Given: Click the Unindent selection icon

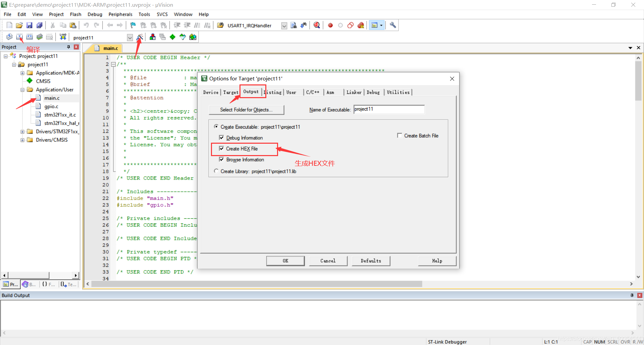Looking at the screenshot, I should 187,25.
